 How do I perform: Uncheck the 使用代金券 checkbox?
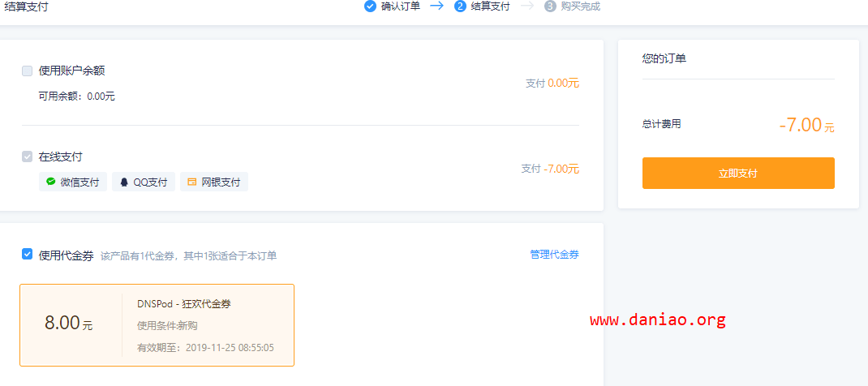click(27, 254)
